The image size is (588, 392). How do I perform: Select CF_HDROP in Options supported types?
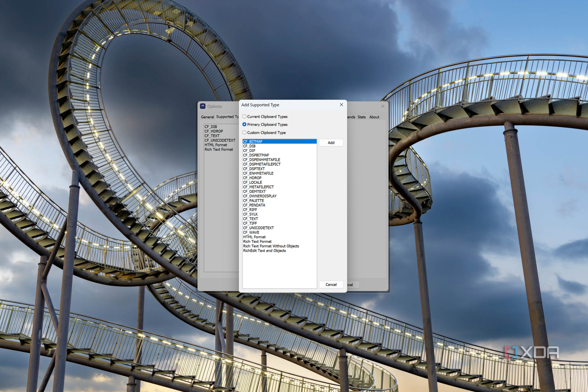pyautogui.click(x=214, y=131)
